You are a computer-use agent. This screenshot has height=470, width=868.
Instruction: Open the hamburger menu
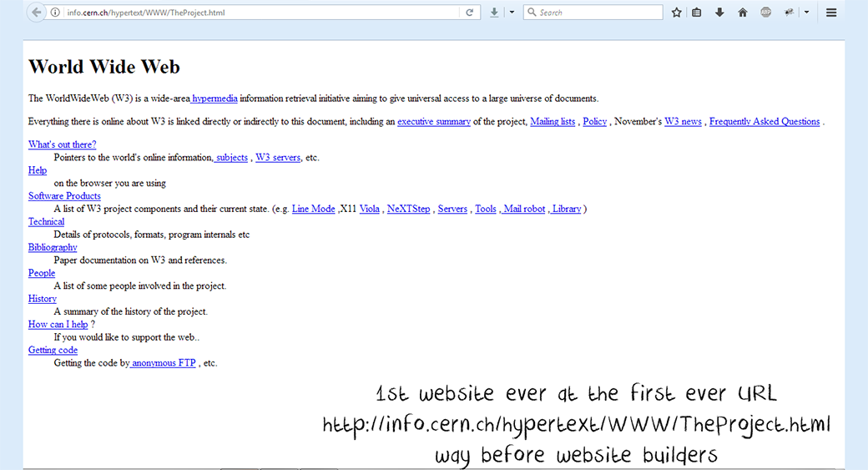[x=831, y=13]
